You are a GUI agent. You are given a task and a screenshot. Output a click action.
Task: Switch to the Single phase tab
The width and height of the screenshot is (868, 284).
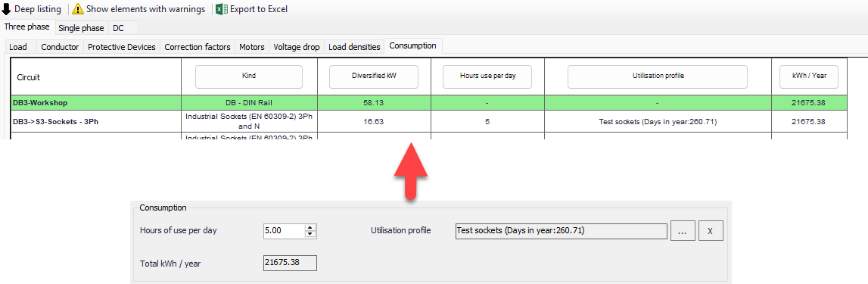coord(82,28)
